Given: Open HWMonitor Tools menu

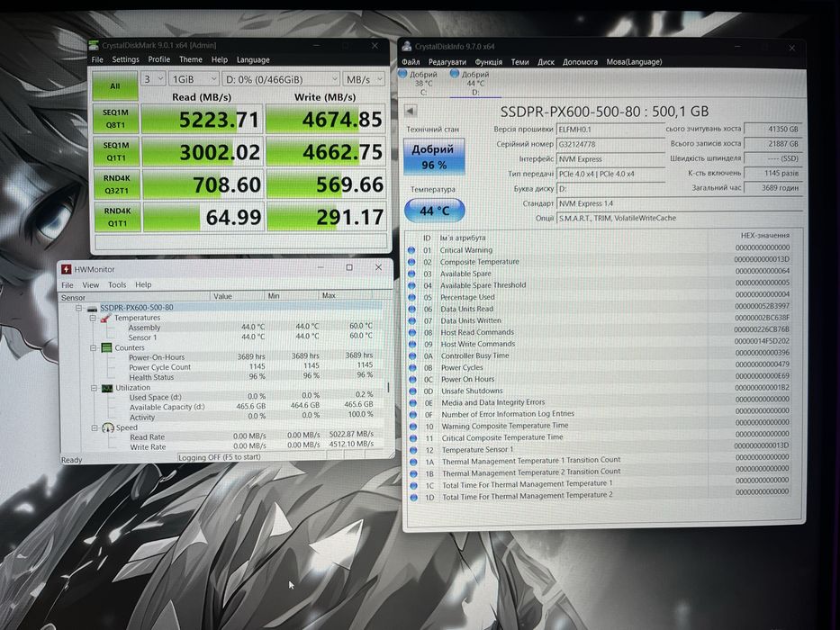Looking at the screenshot, I should pos(117,285).
